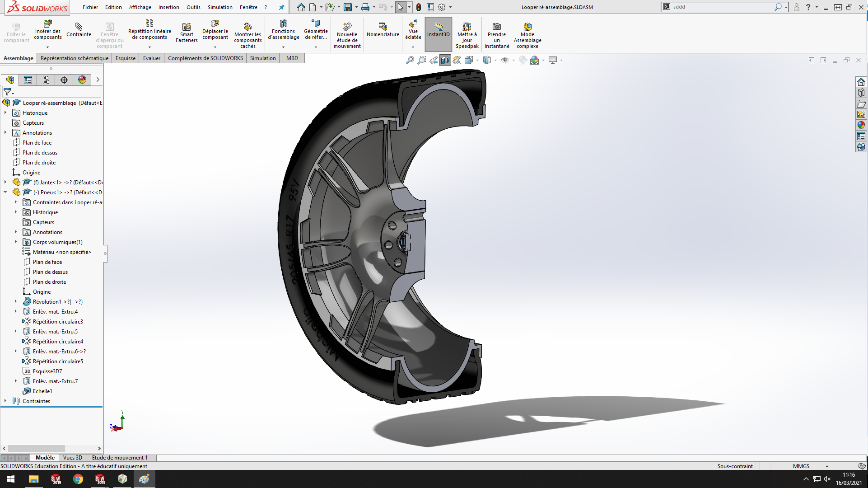Open the Editer l'apparence color tool
868x488 pixels.
click(x=523, y=59)
